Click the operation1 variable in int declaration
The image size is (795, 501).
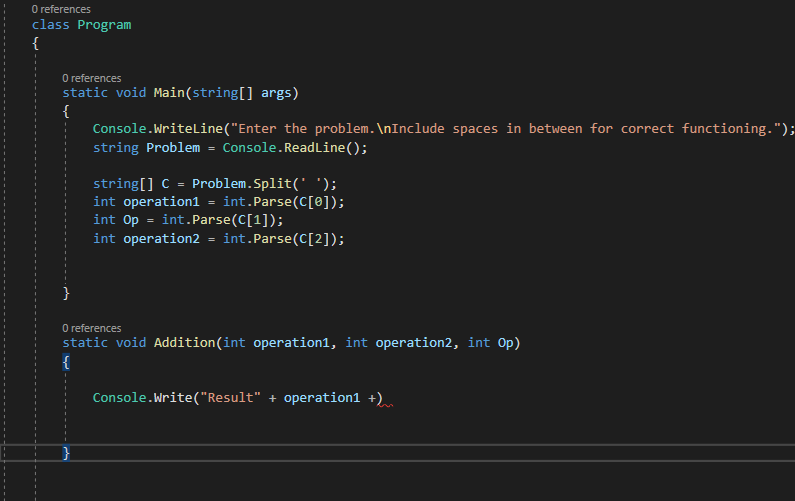click(161, 202)
